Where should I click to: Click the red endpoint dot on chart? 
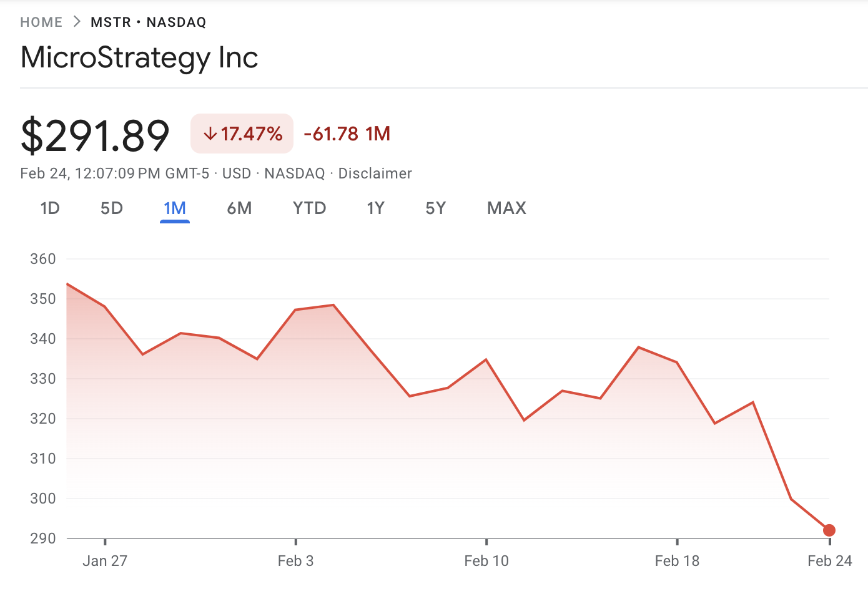(829, 530)
